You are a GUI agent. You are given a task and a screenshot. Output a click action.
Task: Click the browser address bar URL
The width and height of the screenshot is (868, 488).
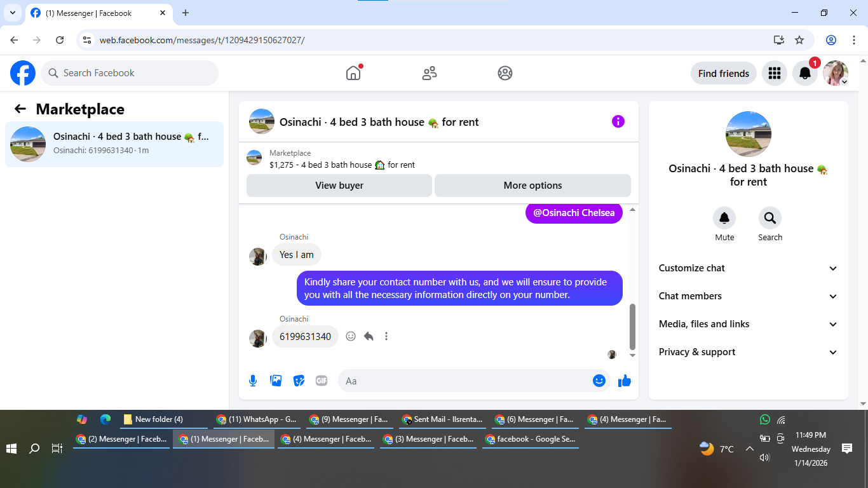click(202, 40)
